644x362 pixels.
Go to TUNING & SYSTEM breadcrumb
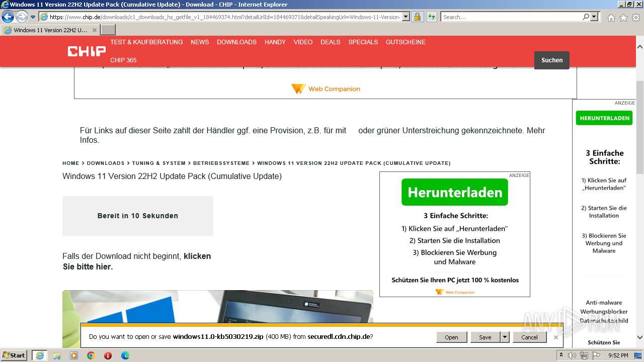tap(159, 163)
